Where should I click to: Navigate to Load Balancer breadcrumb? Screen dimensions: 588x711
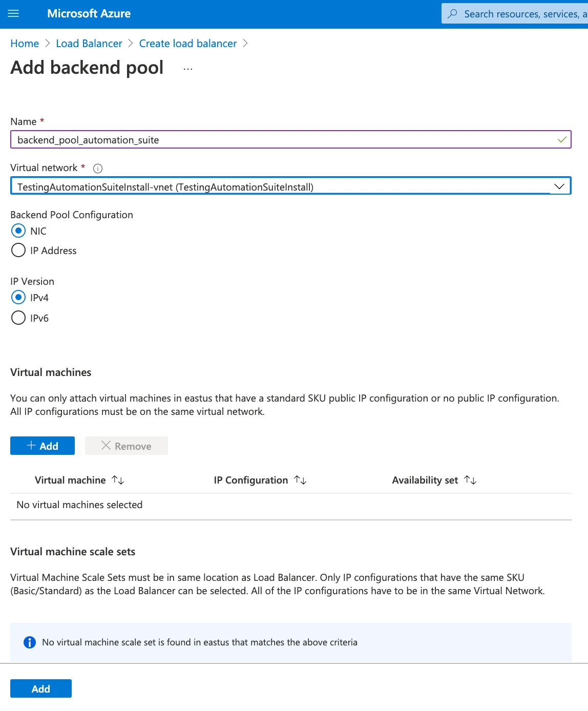89,44
